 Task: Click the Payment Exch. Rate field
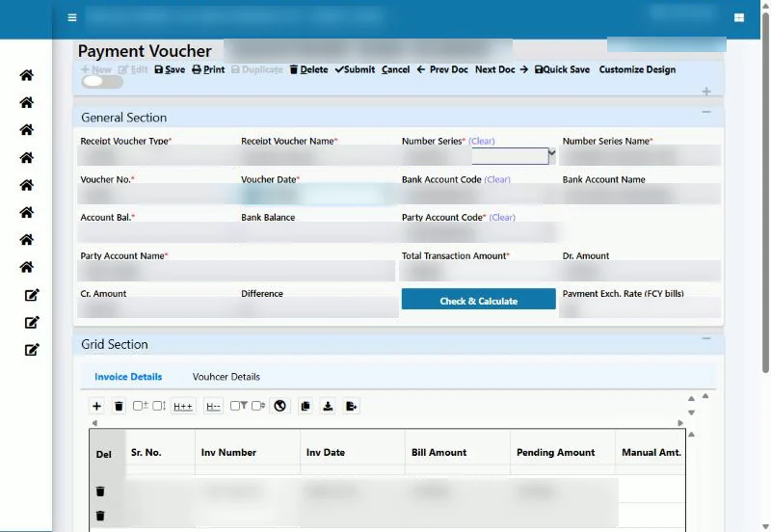[x=640, y=308]
